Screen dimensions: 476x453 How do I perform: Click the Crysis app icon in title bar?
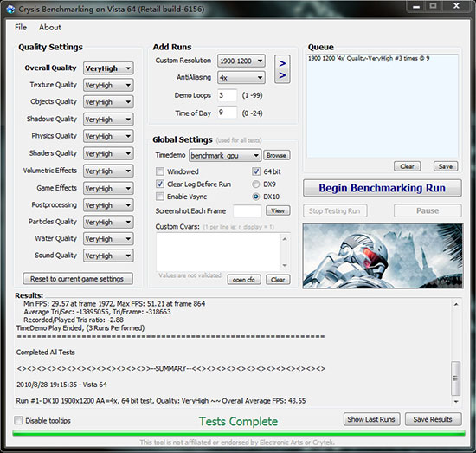[10, 10]
